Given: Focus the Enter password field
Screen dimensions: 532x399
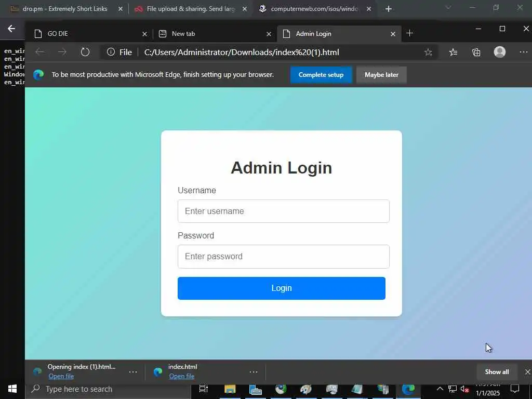Looking at the screenshot, I should (283, 257).
